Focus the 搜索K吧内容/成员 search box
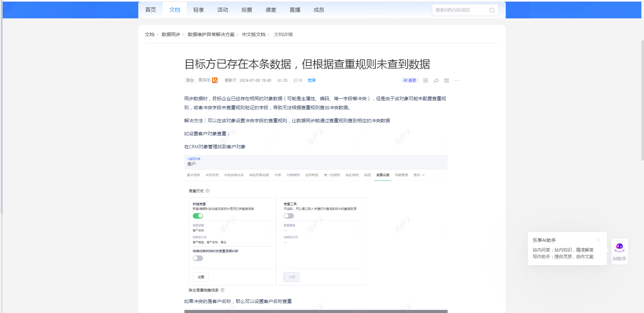Image resolution: width=644 pixels, height=313 pixels. tap(461, 10)
